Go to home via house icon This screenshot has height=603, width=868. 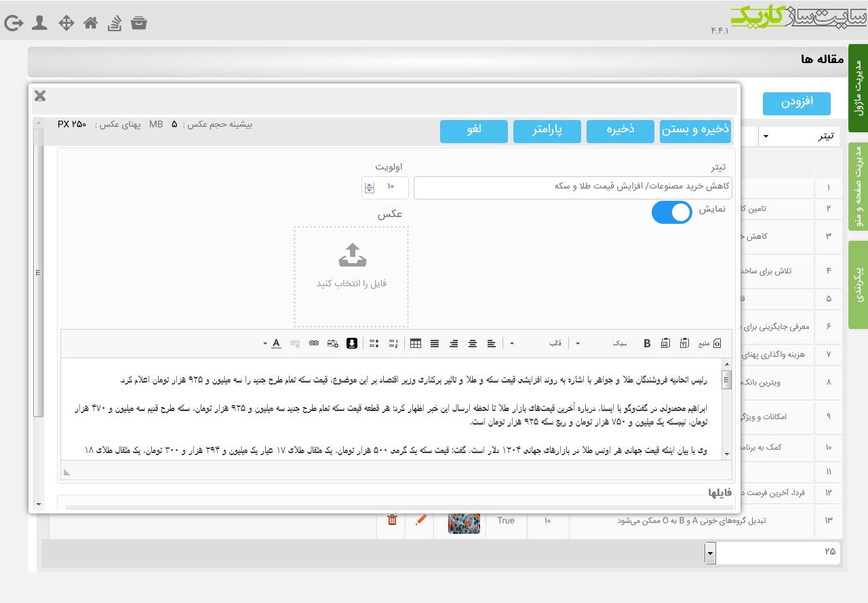tap(91, 23)
